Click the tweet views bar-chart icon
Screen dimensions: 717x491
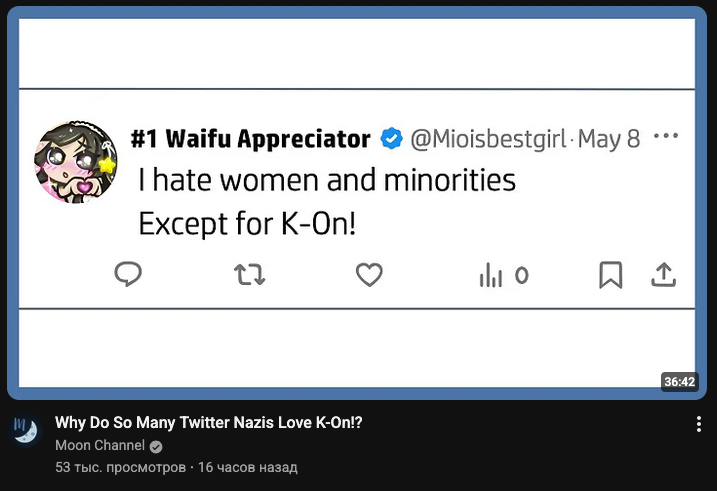coord(491,275)
